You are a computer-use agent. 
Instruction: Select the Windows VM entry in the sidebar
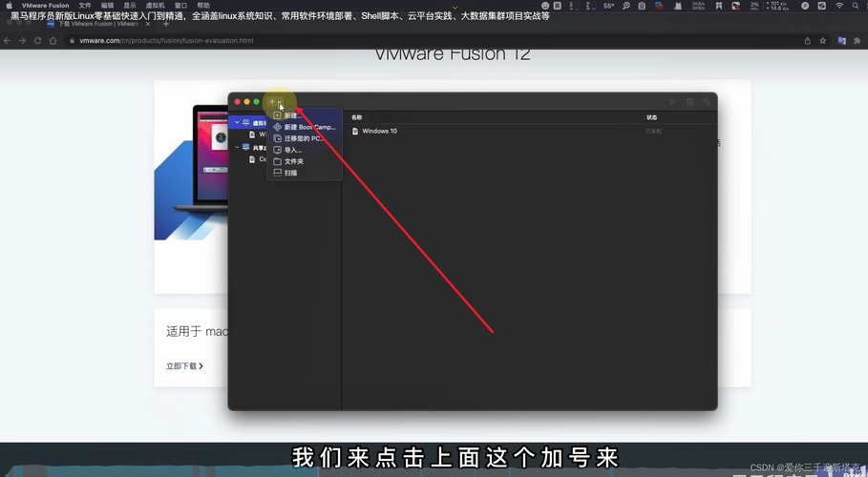click(x=258, y=135)
